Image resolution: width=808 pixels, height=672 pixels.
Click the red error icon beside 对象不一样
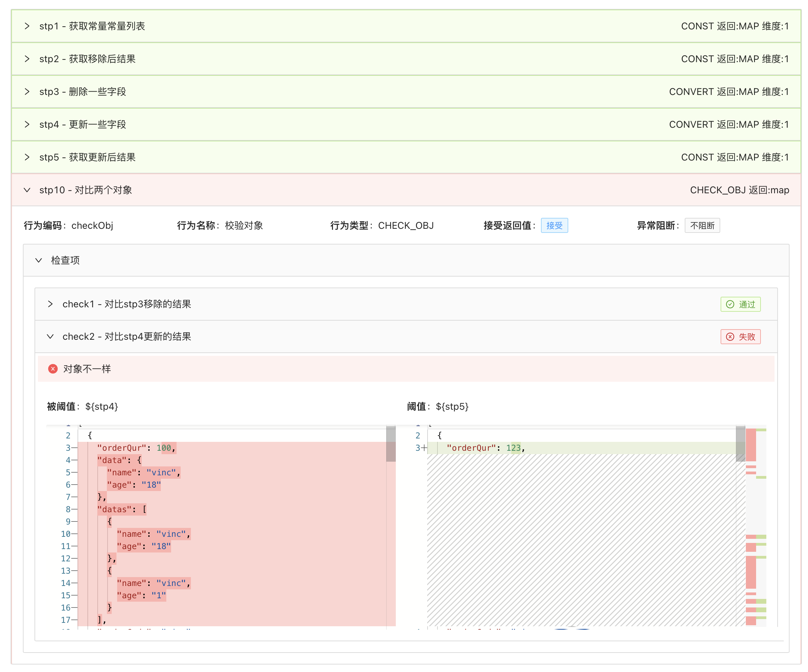(53, 369)
